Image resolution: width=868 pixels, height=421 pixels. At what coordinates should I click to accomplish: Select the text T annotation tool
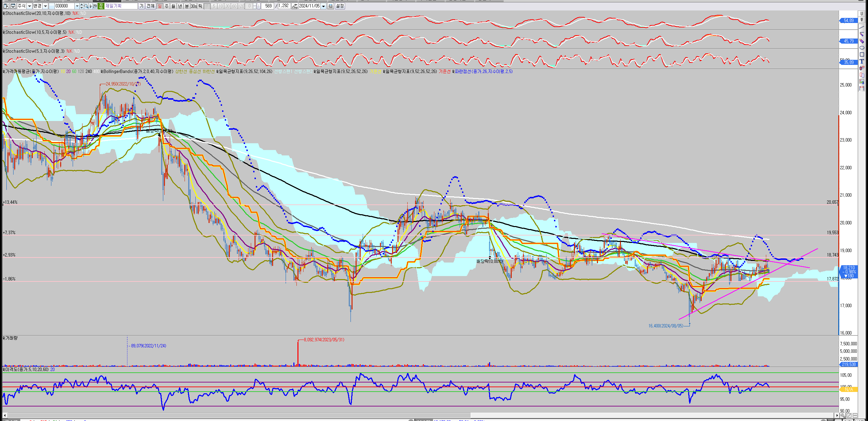pos(862,61)
